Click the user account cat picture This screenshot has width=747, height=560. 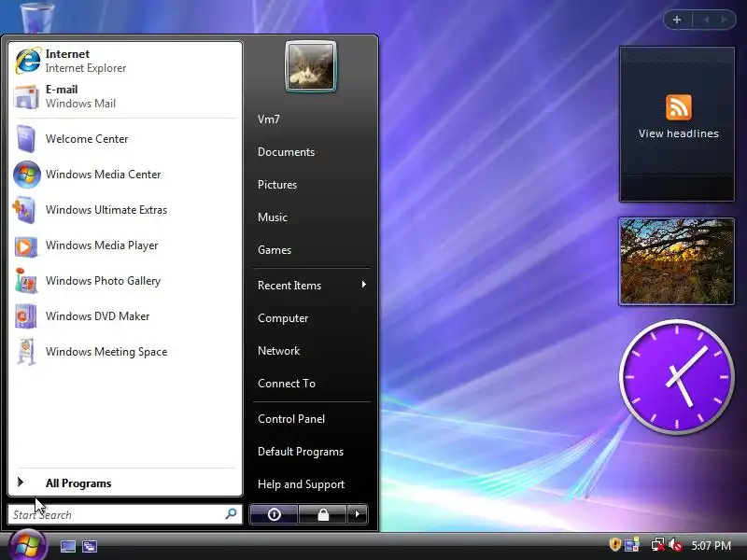[311, 66]
